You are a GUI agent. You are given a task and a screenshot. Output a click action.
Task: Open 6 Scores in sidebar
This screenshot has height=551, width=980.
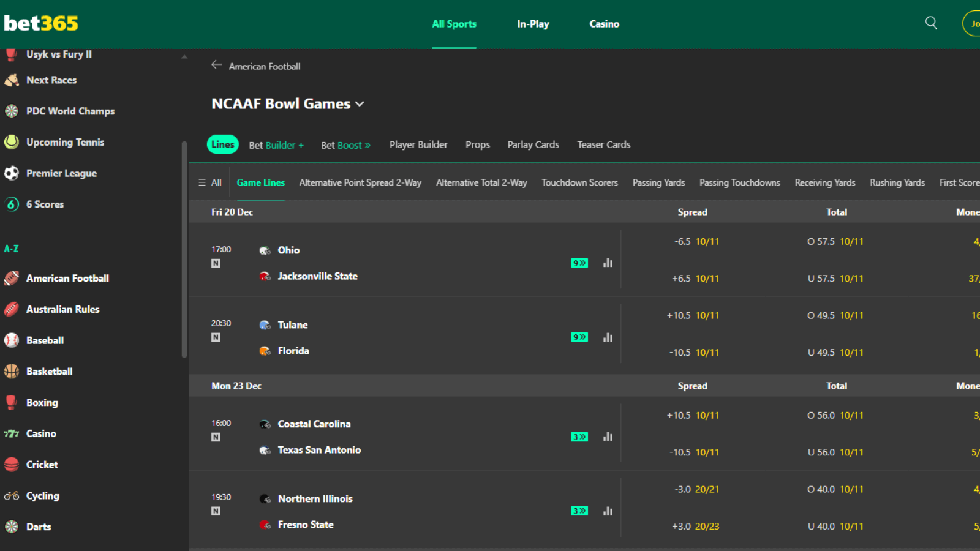[45, 204]
